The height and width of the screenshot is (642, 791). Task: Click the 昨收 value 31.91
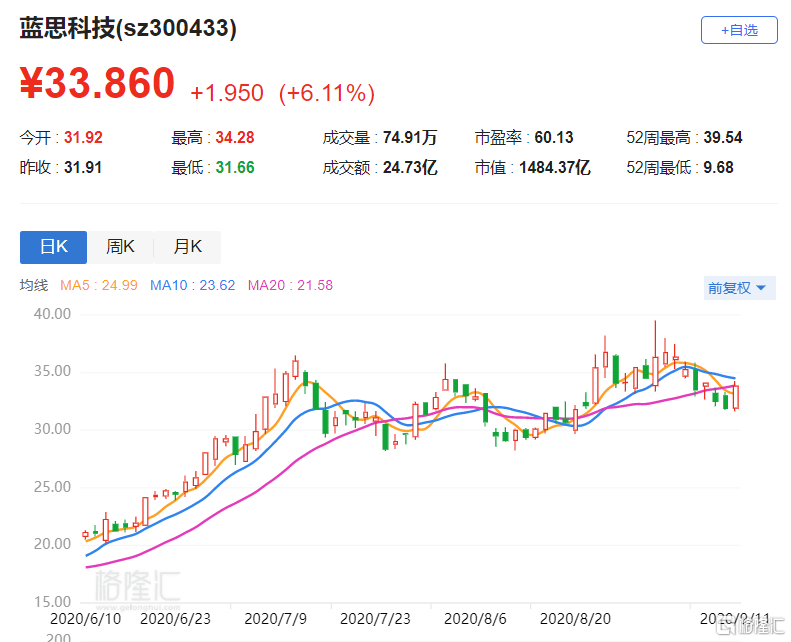83,167
